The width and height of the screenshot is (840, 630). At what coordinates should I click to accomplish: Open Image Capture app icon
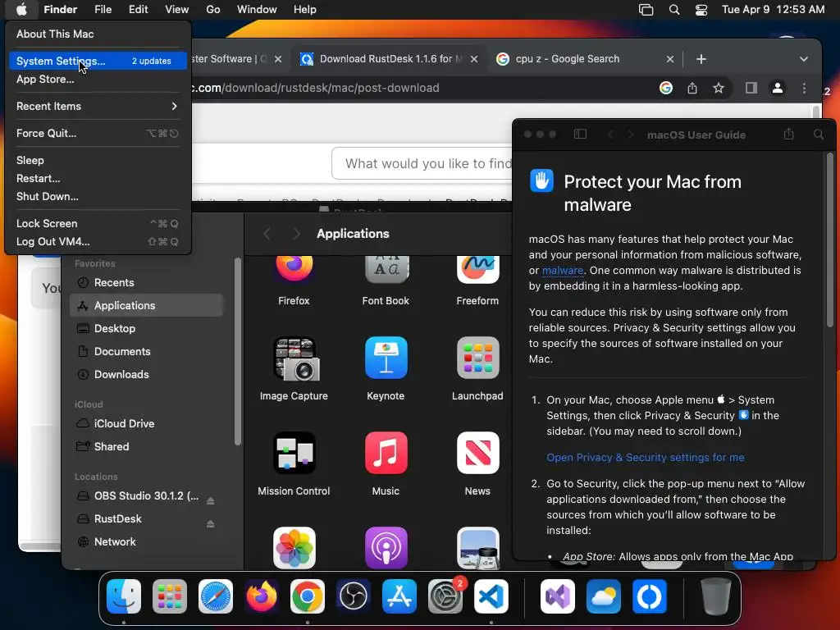[x=294, y=359]
